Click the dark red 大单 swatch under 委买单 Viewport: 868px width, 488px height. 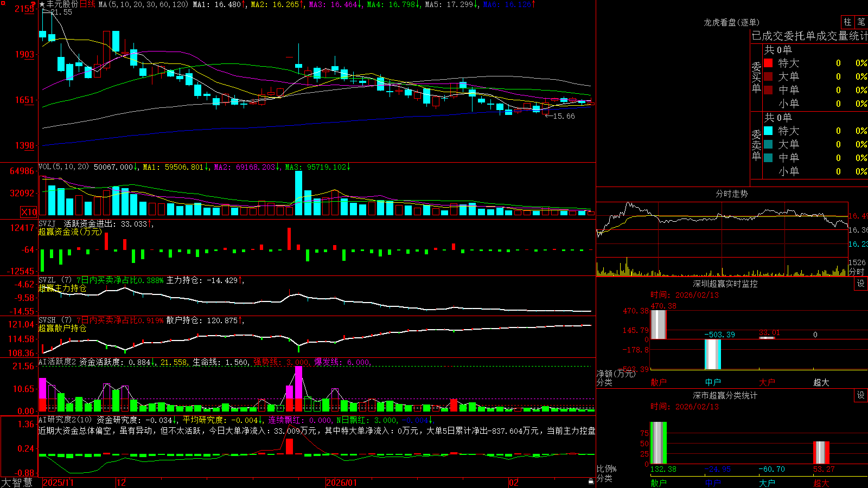pyautogui.click(x=768, y=76)
